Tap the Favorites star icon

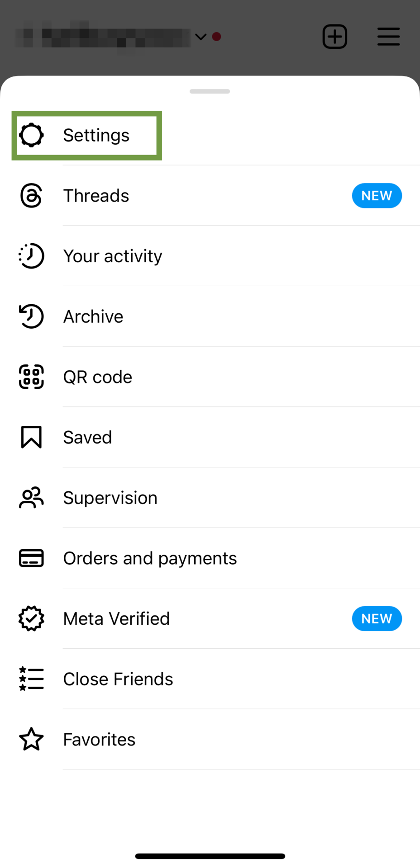[x=31, y=739]
